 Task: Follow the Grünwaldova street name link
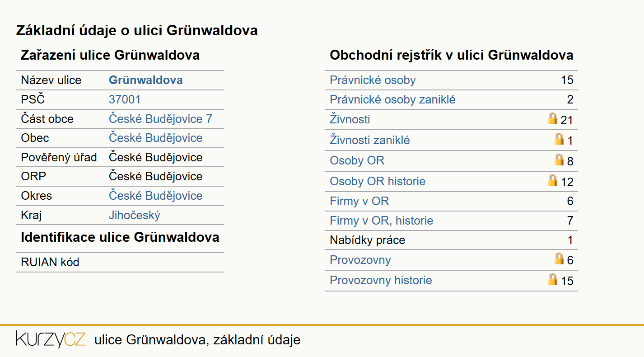coord(146,80)
